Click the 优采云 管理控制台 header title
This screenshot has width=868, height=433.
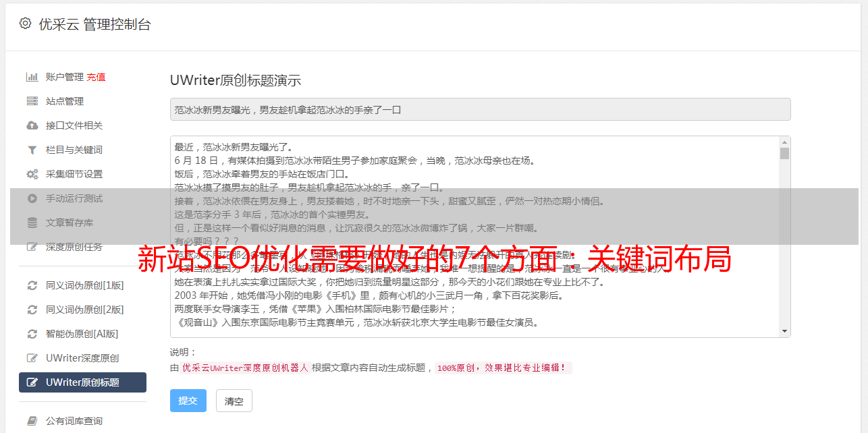[x=94, y=24]
